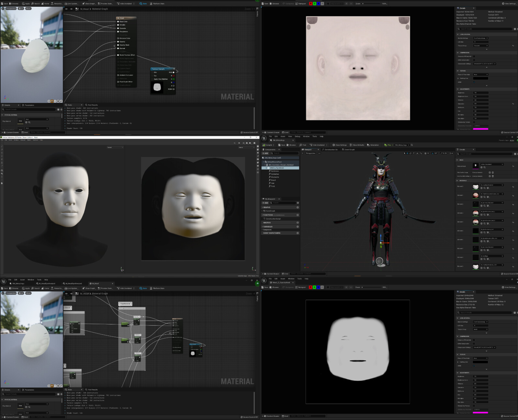
Task: Click Apply in lower material editor toolbar
Action: (26, 288)
